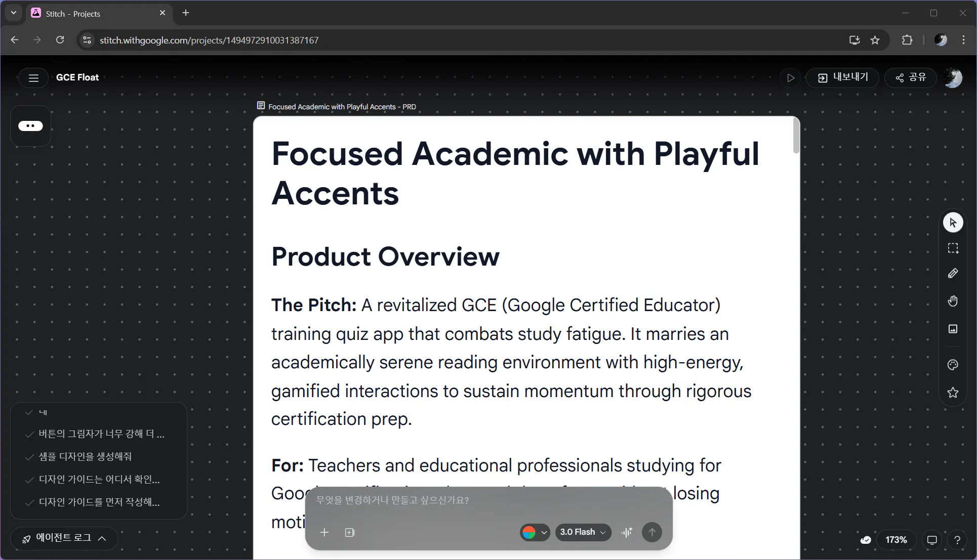Click the plus icon in the prompt box
977x560 pixels.
point(324,532)
